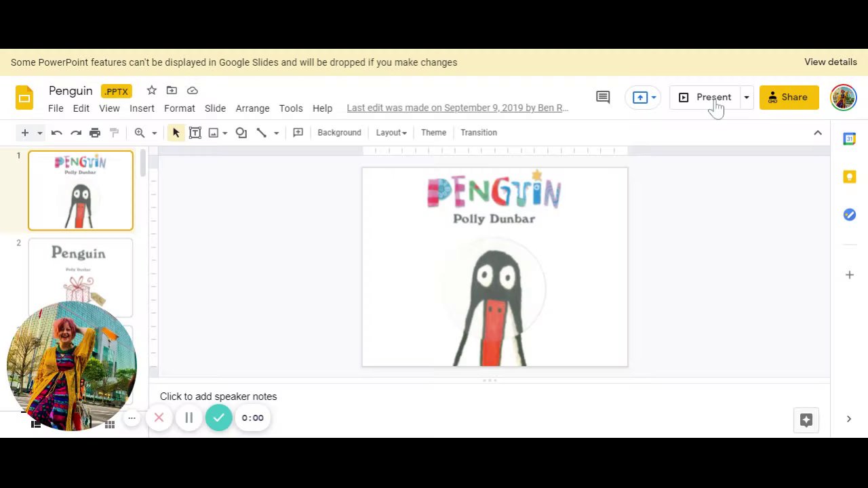This screenshot has height=488, width=868.
Task: Open the File menu
Action: point(56,108)
